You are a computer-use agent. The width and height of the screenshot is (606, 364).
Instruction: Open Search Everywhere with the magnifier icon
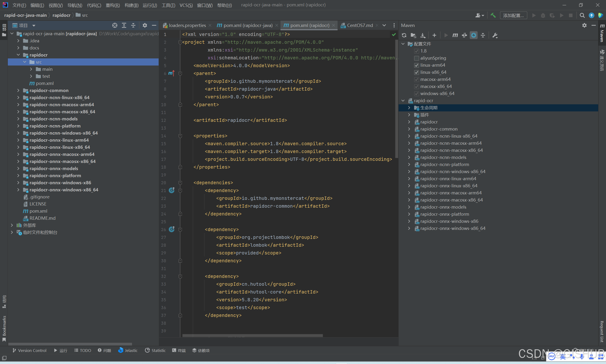pos(582,15)
